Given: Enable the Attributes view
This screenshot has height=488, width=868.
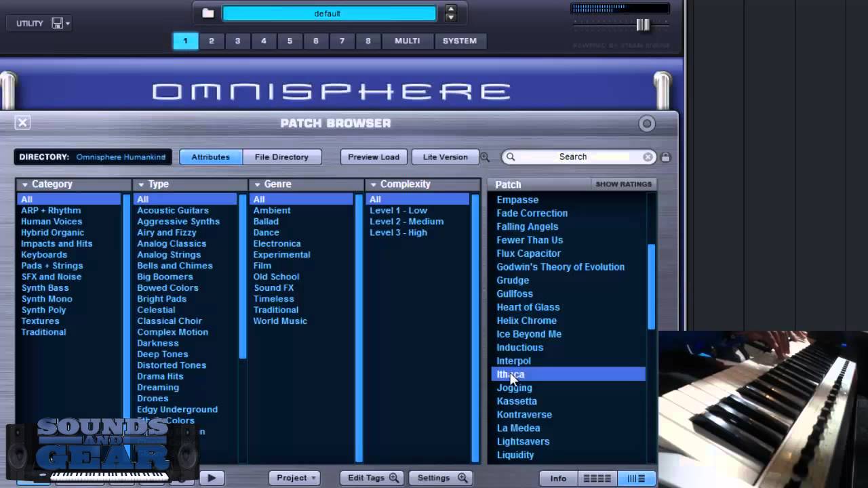Looking at the screenshot, I should coord(210,157).
